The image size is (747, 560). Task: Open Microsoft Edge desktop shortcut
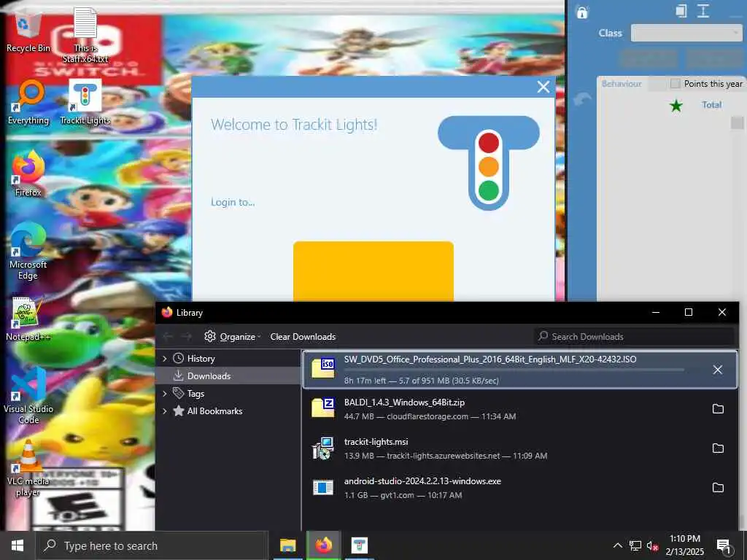[28, 252]
